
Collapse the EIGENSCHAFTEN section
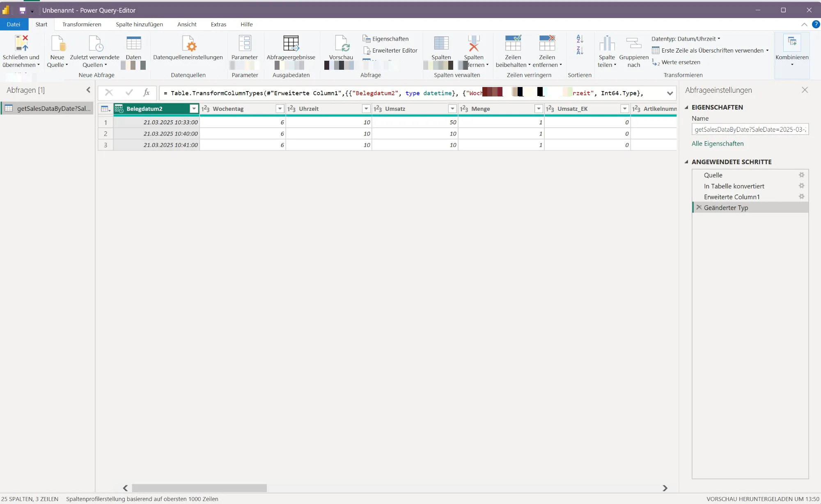point(686,107)
